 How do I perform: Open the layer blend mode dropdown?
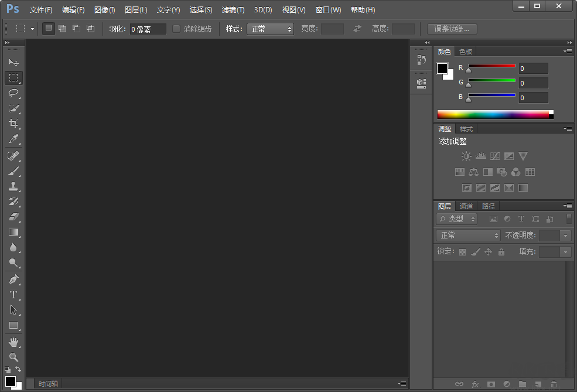point(467,235)
